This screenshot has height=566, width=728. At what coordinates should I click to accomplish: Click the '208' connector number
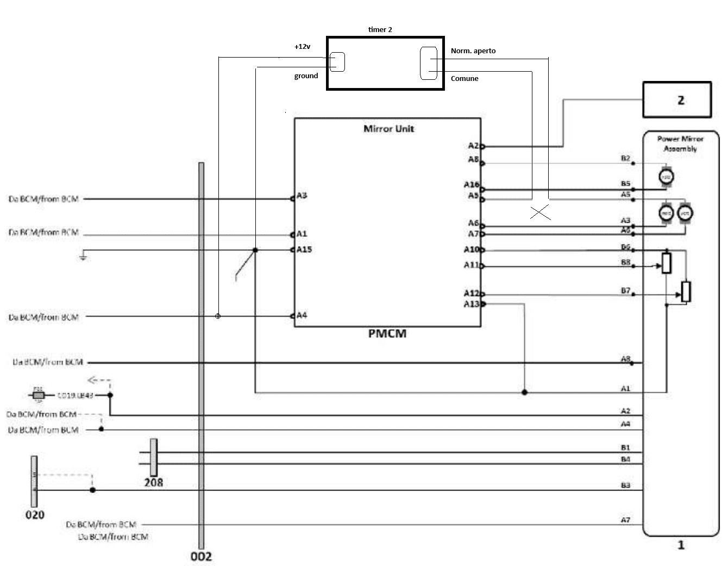(154, 482)
